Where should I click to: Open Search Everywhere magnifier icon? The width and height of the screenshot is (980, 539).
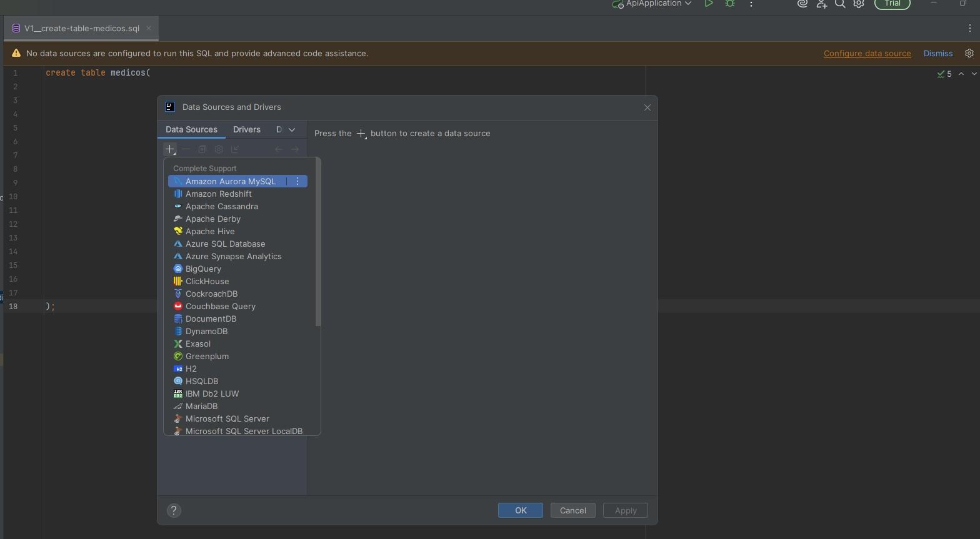click(x=841, y=4)
